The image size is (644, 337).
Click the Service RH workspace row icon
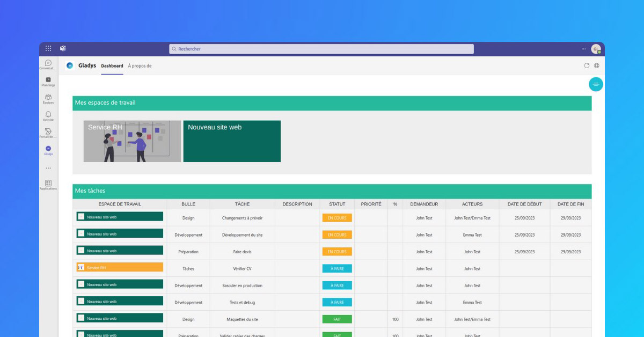81,267
